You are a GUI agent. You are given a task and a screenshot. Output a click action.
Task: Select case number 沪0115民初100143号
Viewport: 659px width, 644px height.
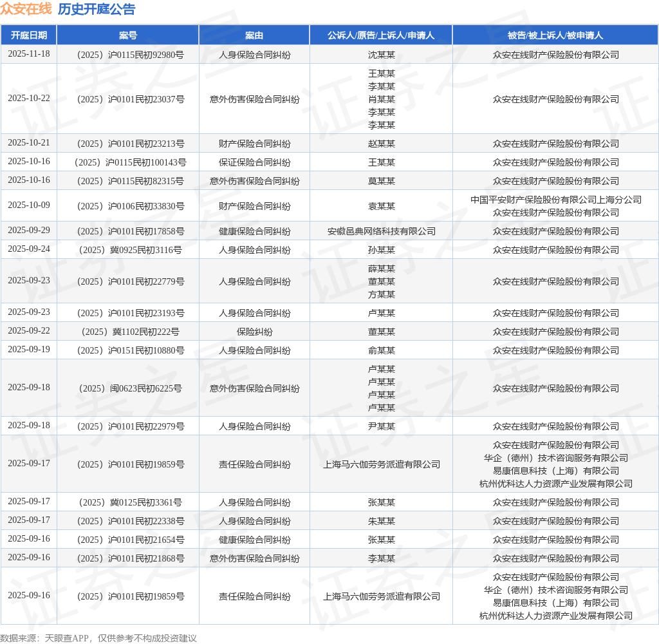[x=130, y=162]
